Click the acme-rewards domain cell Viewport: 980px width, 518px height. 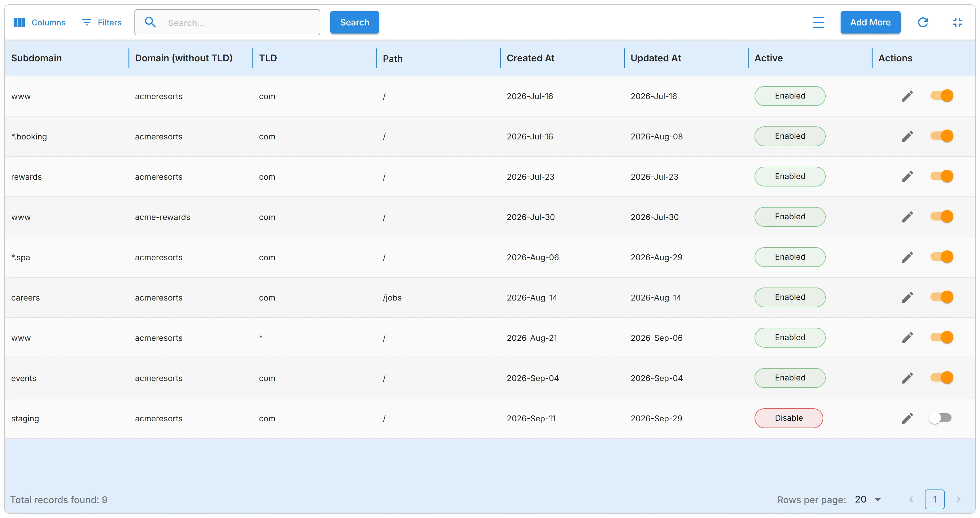point(162,217)
